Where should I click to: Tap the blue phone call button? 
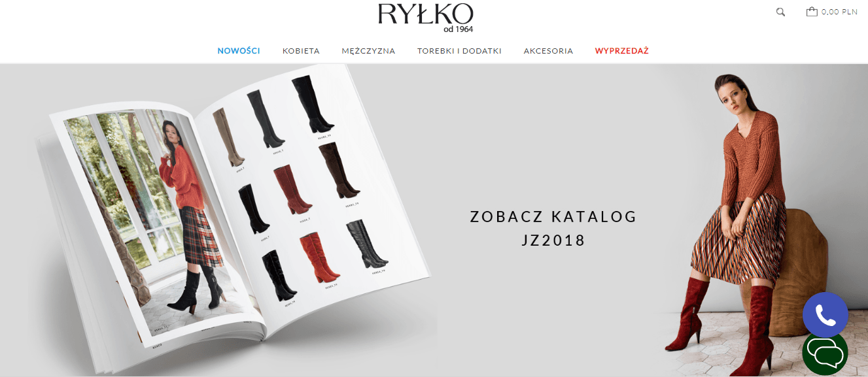pos(825,315)
